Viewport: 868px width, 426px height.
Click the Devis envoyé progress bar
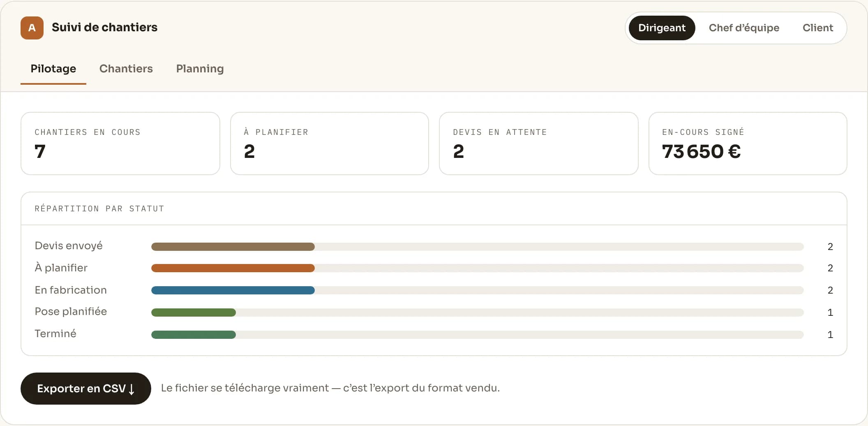478,247
